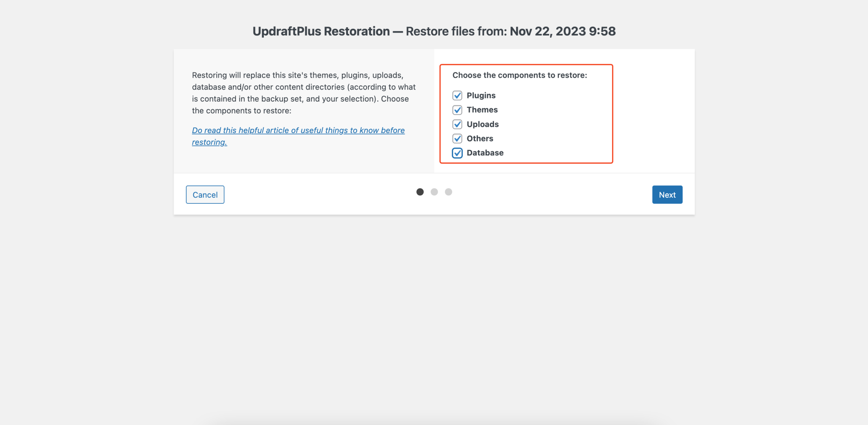Click the Uploads label text
Screen dimensions: 868x425
(482, 124)
